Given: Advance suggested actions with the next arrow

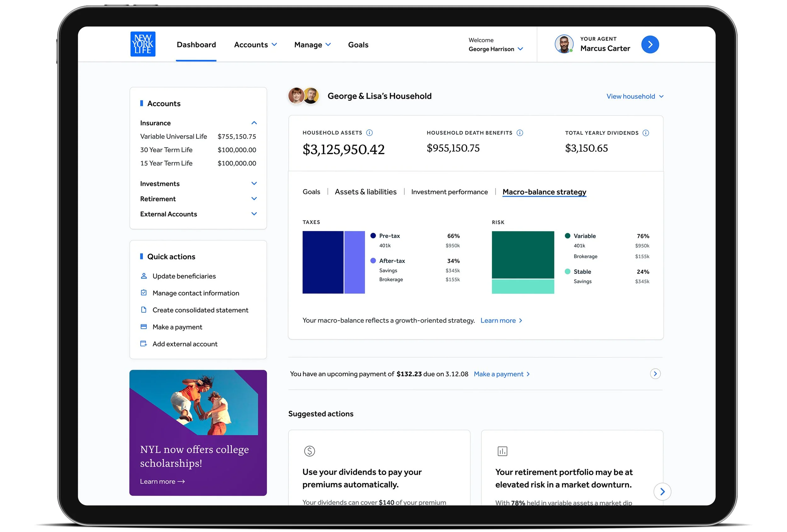Looking at the screenshot, I should tap(662, 491).
